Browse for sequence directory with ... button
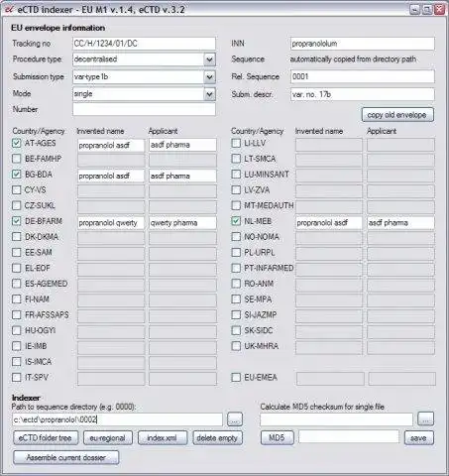The height and width of the screenshot is (476, 449). click(x=235, y=419)
